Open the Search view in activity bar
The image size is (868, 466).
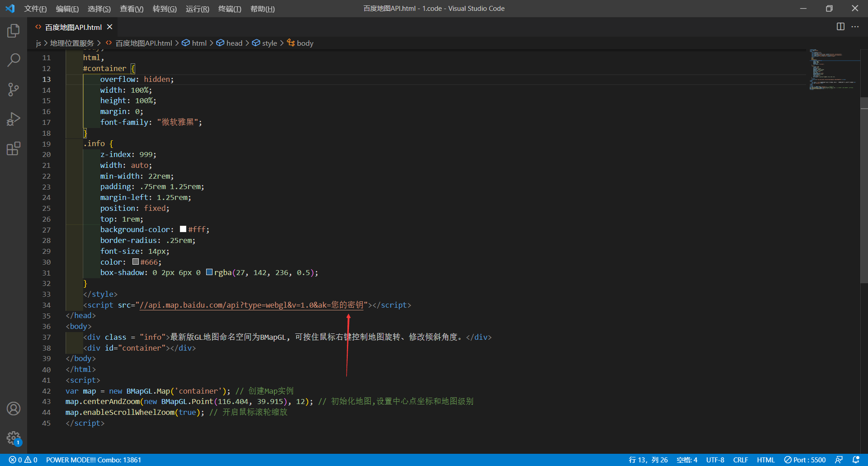click(14, 60)
